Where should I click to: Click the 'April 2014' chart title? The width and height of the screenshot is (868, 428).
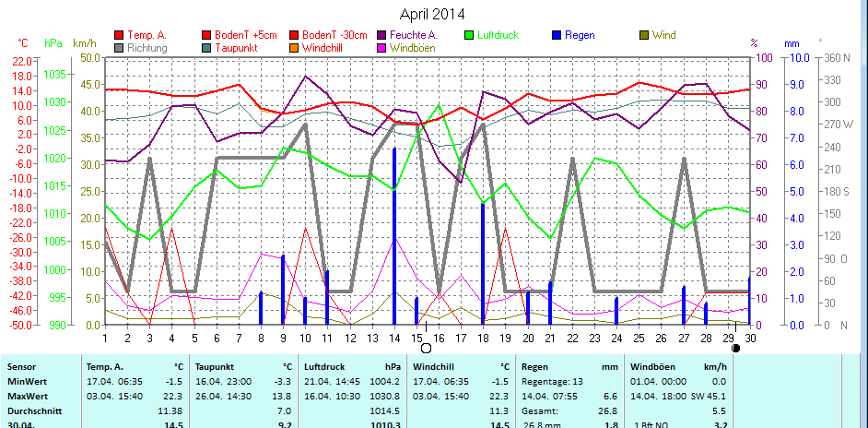pos(432,13)
